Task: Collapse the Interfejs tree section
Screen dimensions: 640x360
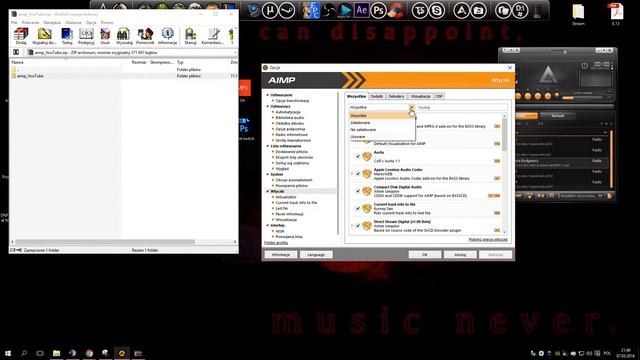Action: tap(268, 225)
